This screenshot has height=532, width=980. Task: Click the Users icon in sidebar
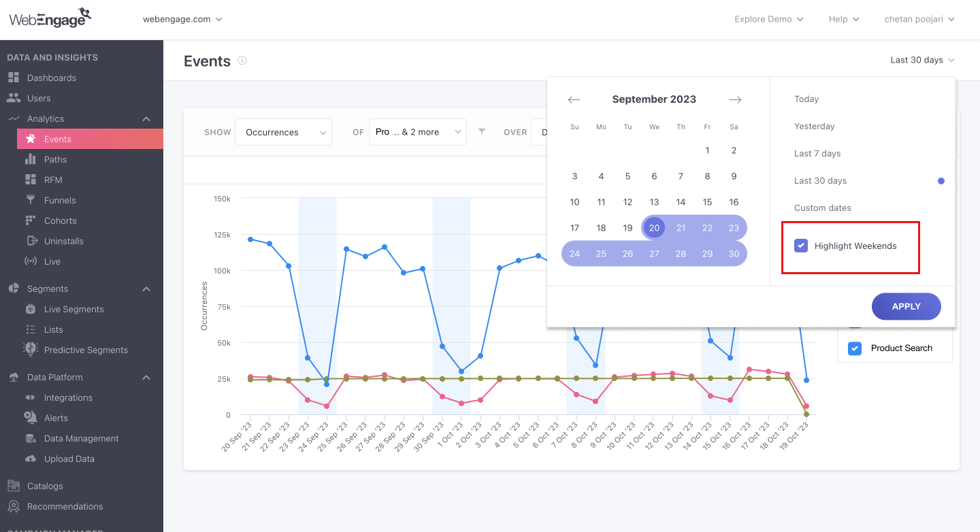(x=14, y=98)
